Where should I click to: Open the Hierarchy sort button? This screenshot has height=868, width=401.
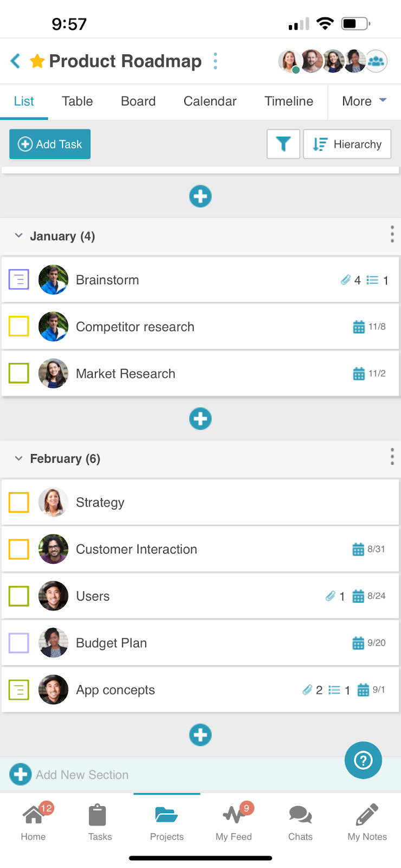[x=347, y=144]
